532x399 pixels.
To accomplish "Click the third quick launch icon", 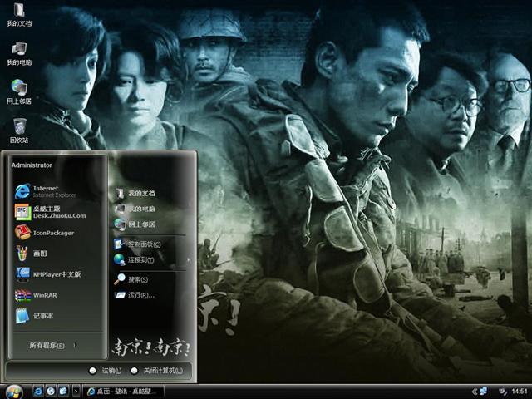I will coord(63,392).
